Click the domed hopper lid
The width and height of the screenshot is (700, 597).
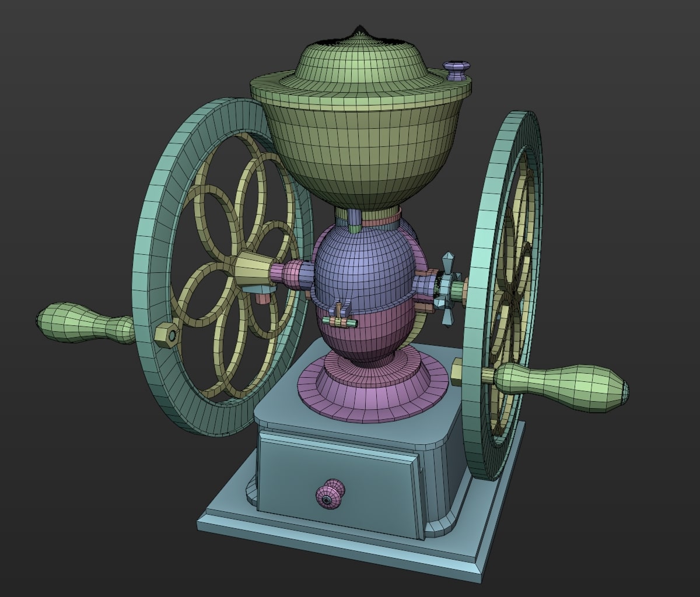pyautogui.click(x=362, y=61)
